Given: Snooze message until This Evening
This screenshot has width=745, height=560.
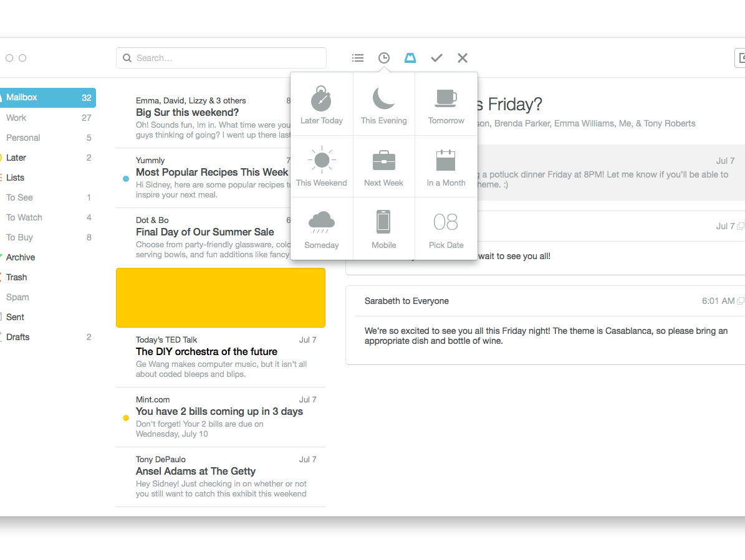Looking at the screenshot, I should point(383,103).
